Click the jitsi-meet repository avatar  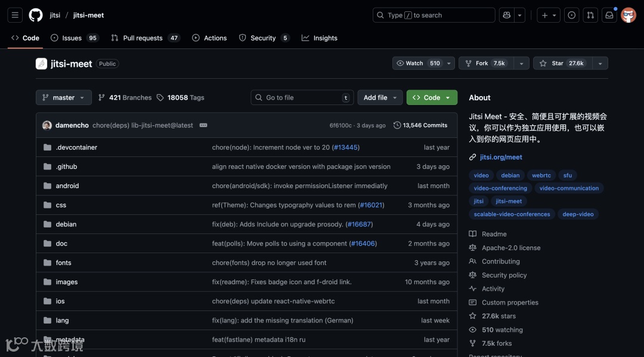click(x=42, y=64)
